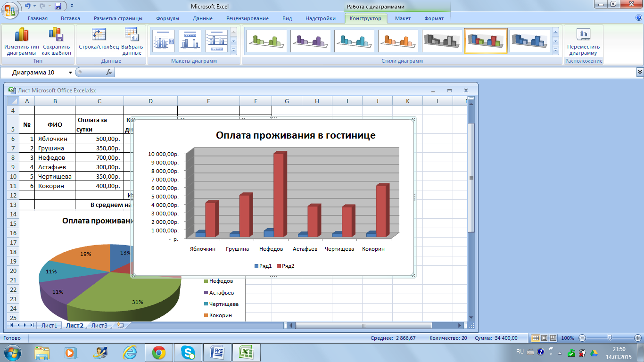The height and width of the screenshot is (362, 644).
Task: Switch to sheet tab Лист1
Action: click(49, 325)
